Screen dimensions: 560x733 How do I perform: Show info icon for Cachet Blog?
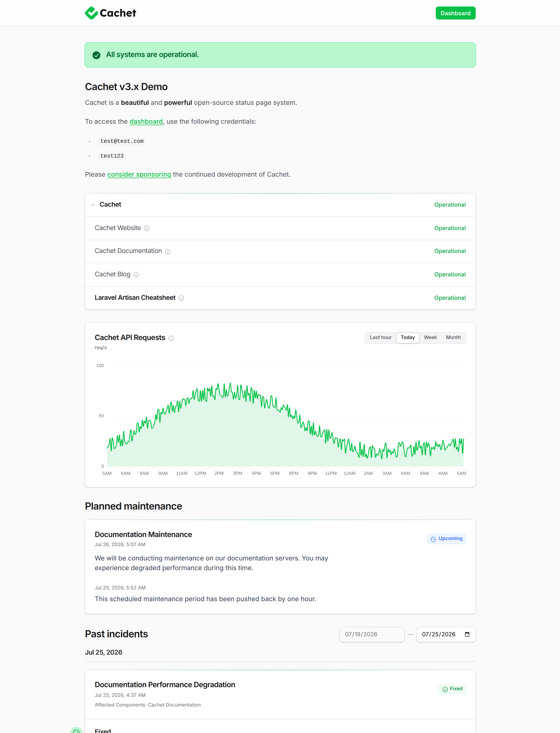click(x=136, y=275)
